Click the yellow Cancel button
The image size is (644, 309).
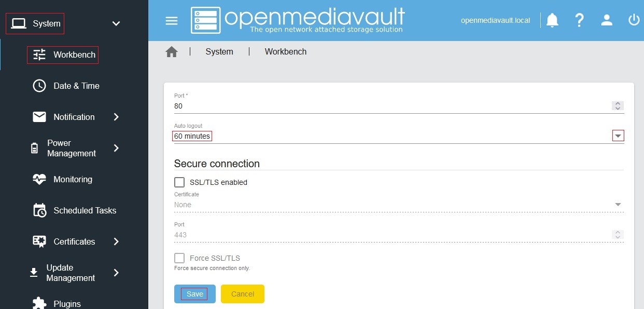(242, 294)
